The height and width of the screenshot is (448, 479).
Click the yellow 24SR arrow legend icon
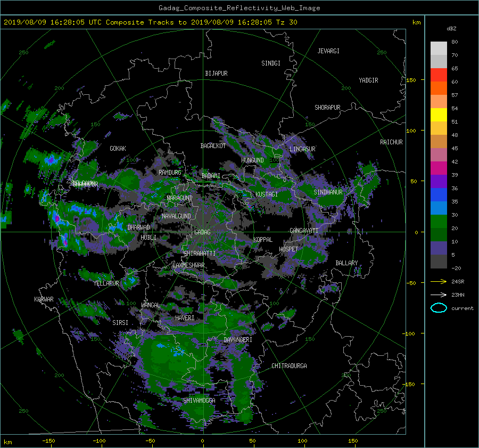[439, 281]
